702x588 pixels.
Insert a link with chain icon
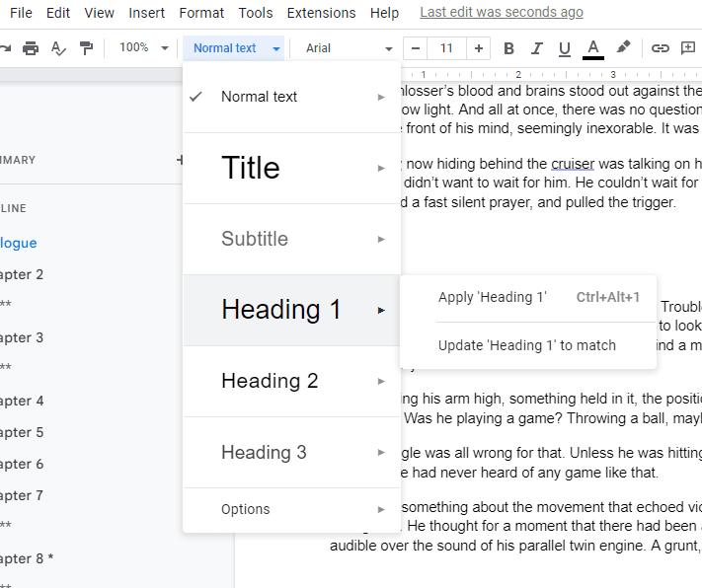point(660,48)
